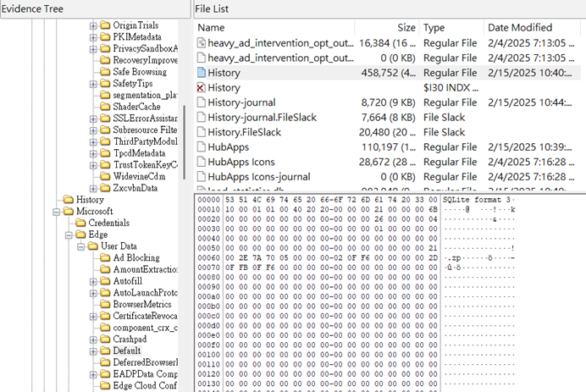Click the Credentials folder icon
The width and height of the screenshot is (586, 392).
tap(80, 223)
